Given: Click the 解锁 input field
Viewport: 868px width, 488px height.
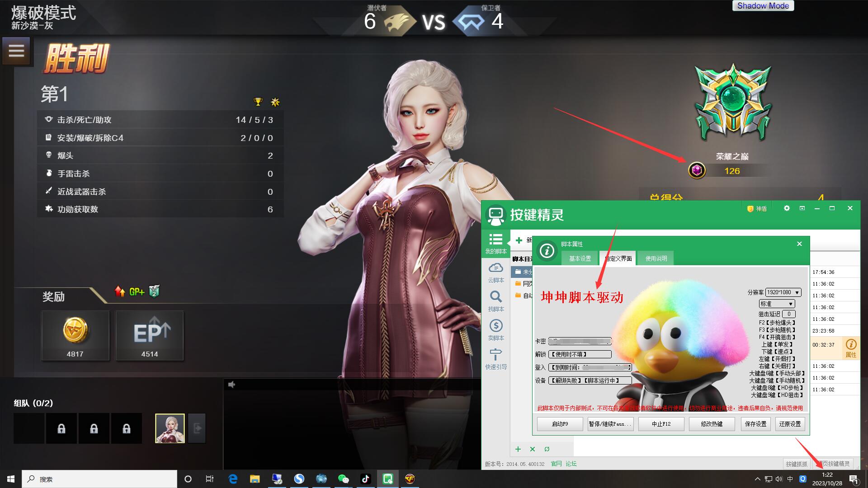Looking at the screenshot, I should pyautogui.click(x=580, y=354).
